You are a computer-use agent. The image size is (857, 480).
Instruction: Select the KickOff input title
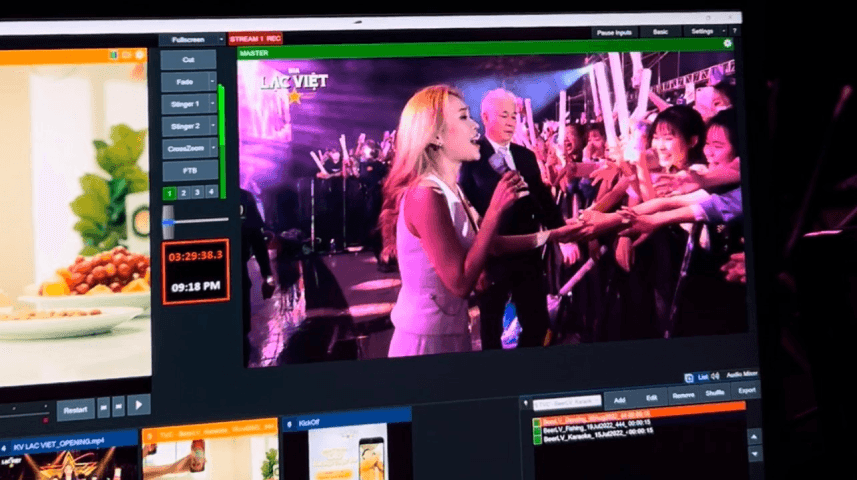coord(309,423)
